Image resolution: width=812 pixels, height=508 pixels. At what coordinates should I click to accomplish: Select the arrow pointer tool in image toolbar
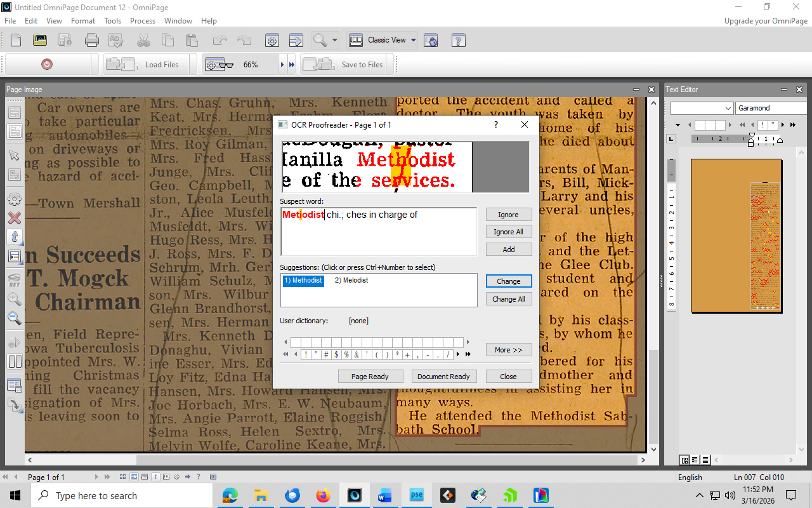[14, 156]
